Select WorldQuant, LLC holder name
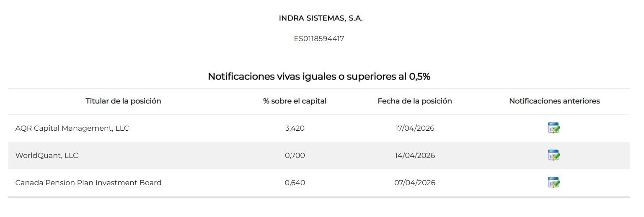The height and width of the screenshot is (217, 644). (47, 155)
